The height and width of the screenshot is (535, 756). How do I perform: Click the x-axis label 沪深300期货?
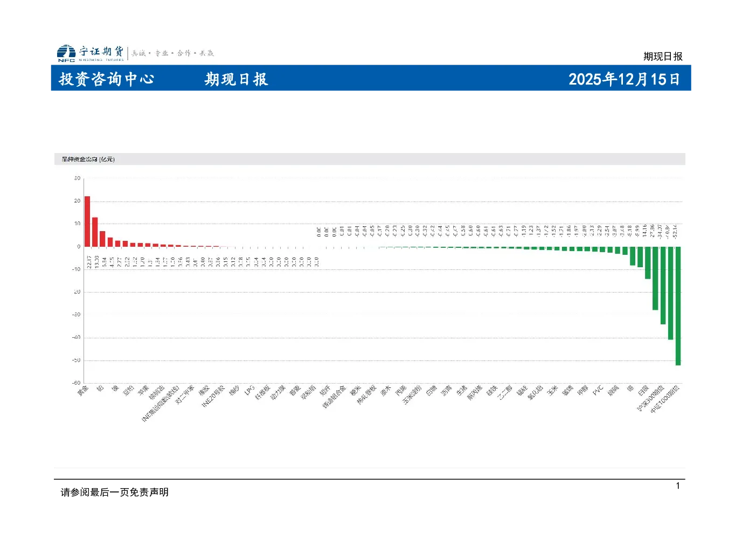pyautogui.click(x=650, y=398)
